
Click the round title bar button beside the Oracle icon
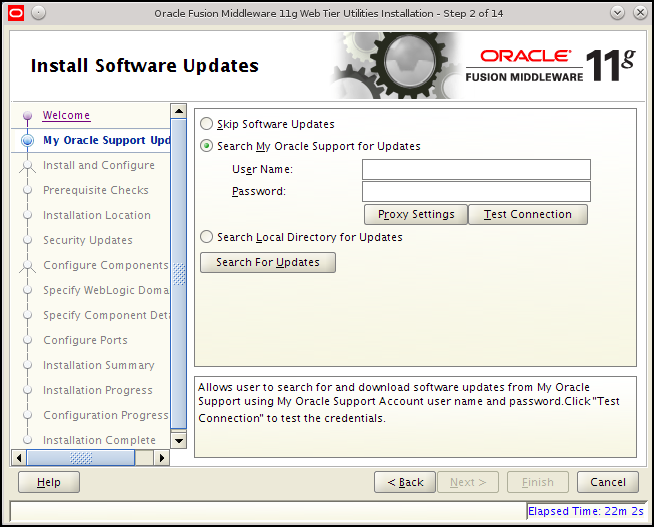38,13
